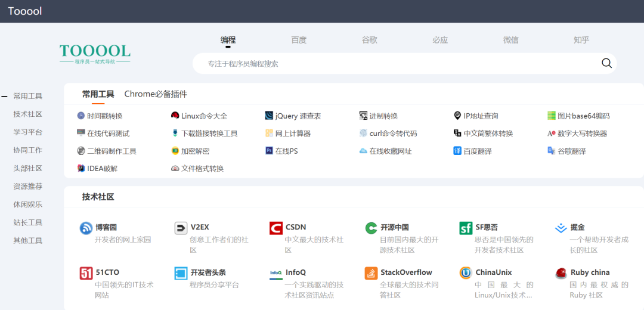Click the ChinaUnix logo icon

pyautogui.click(x=466, y=273)
